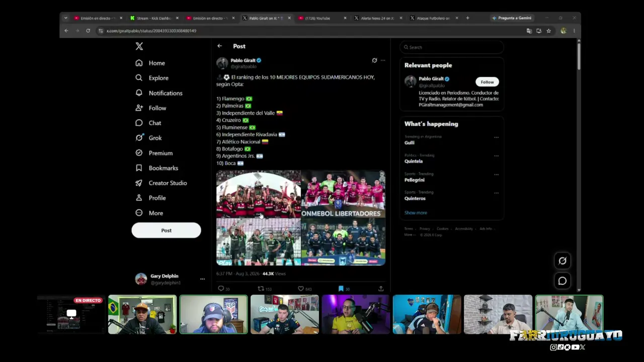This screenshot has height=362, width=644.
Task: Open the Chrome three-dot menu
Action: pyautogui.click(x=574, y=31)
